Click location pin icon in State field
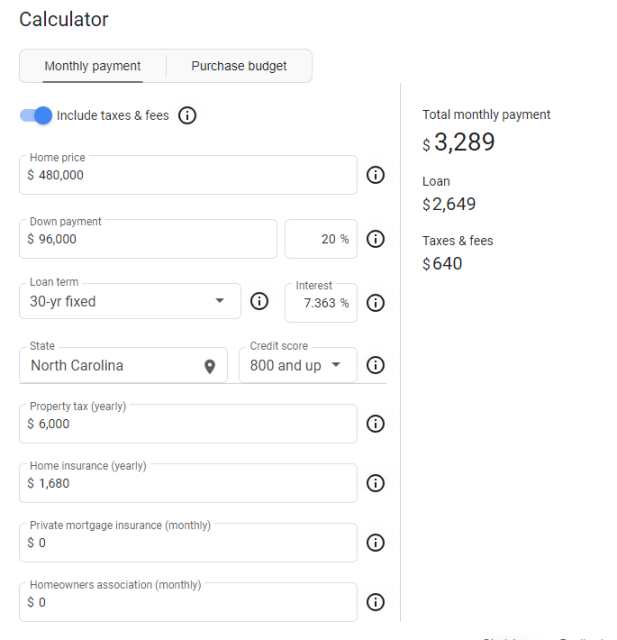 210,367
